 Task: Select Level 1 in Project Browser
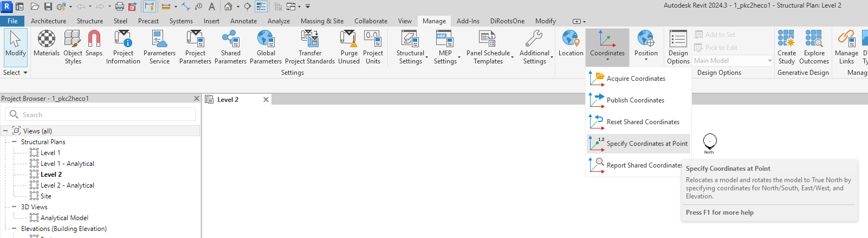(50, 152)
